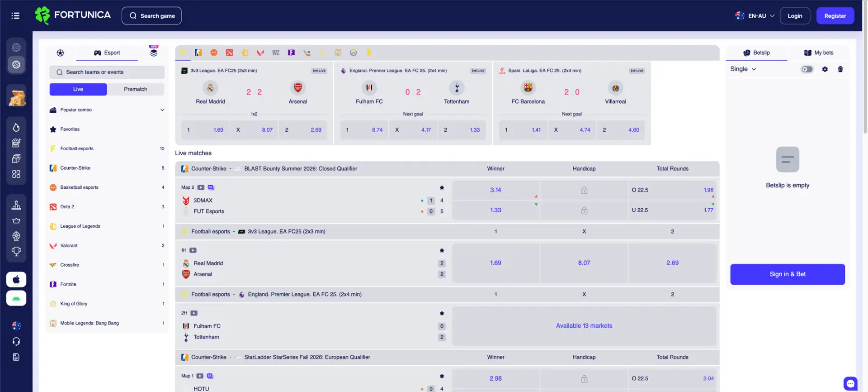Screen dimensions: 868x392
Task: Open the Favorites list item
Action: point(107,129)
